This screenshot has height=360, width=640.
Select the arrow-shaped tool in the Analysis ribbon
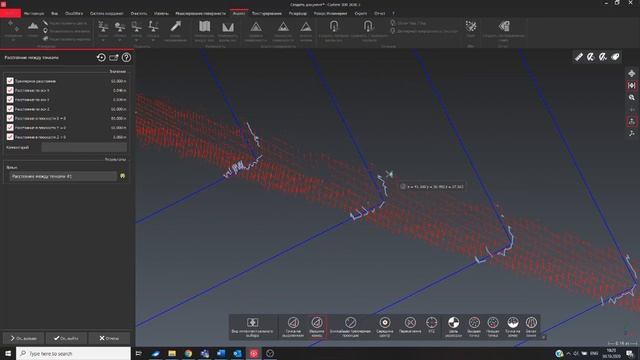click(x=176, y=27)
